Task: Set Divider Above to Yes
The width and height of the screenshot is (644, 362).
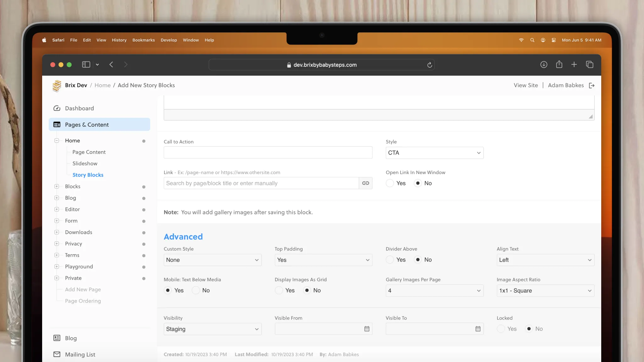Action: 390,260
